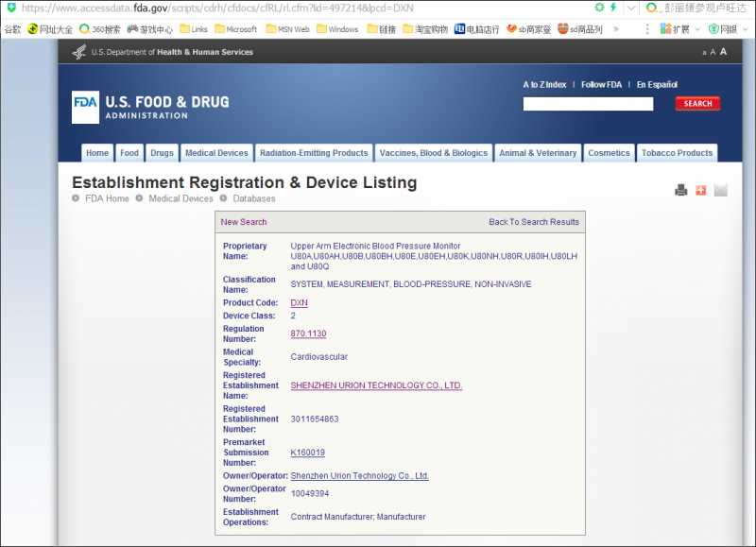Select the smallest font size 'a'
This screenshot has width=756, height=547.
tap(704, 53)
